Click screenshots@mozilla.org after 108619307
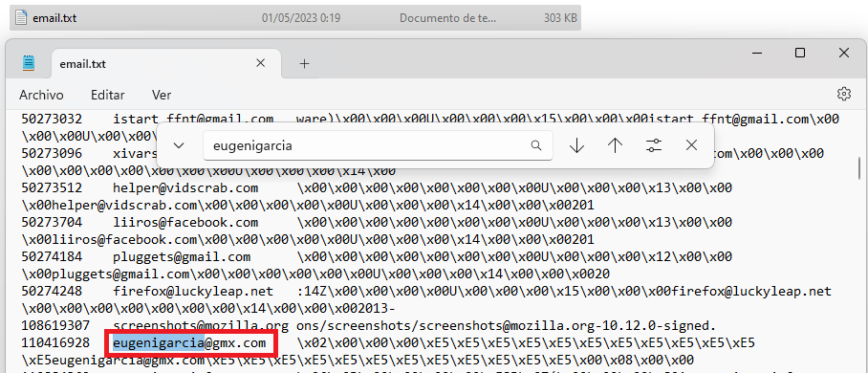Image resolution: width=868 pixels, height=373 pixels. [201, 325]
